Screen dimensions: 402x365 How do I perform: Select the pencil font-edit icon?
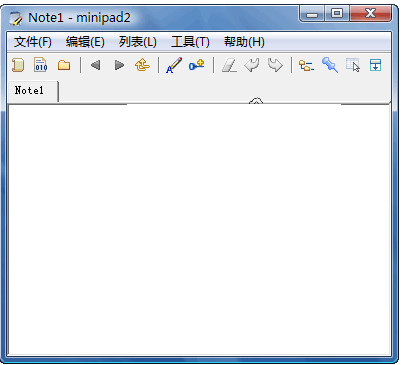pos(174,65)
